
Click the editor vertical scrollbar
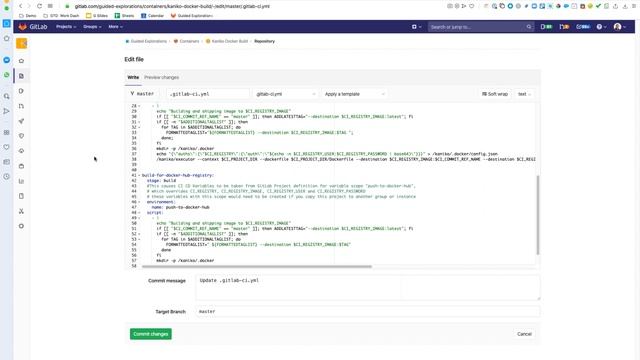click(x=538, y=215)
